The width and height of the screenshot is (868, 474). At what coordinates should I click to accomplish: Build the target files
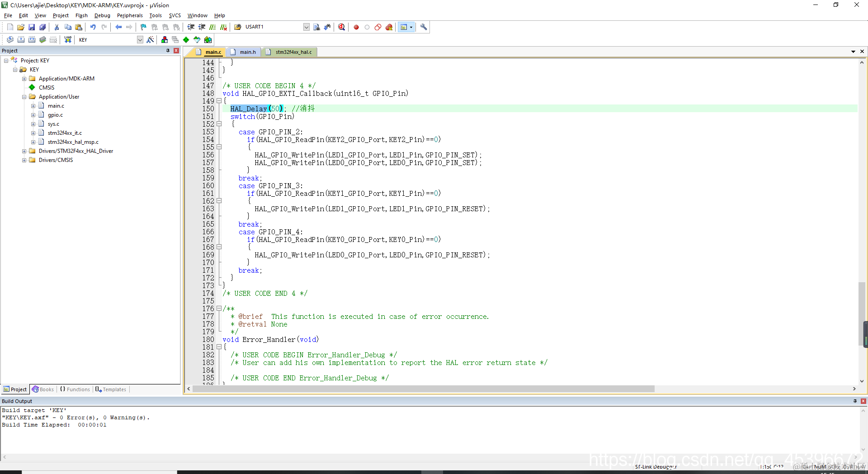click(x=21, y=40)
